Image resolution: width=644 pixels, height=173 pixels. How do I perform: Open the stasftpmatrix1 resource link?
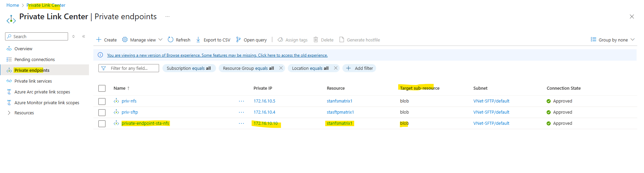point(340,112)
